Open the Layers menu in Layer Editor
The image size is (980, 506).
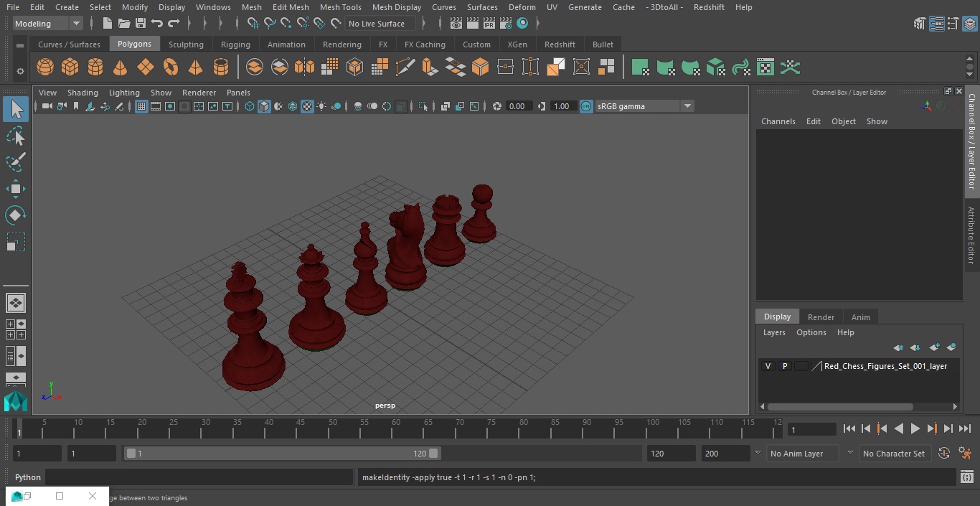773,332
